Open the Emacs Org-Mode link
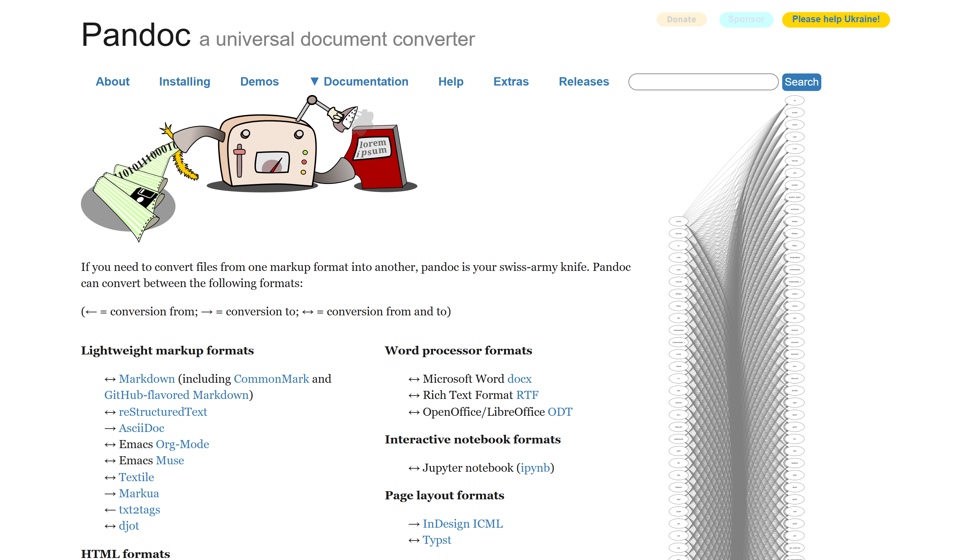The width and height of the screenshot is (971, 560). click(182, 444)
